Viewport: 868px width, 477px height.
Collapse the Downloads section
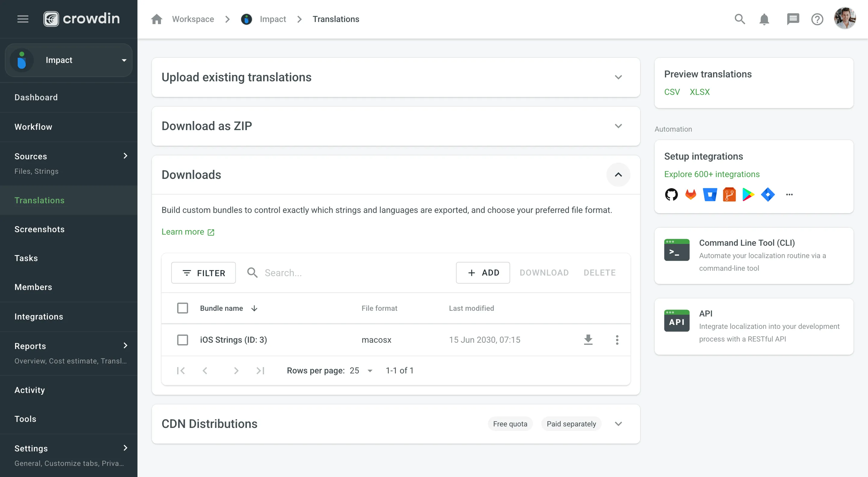618,175
